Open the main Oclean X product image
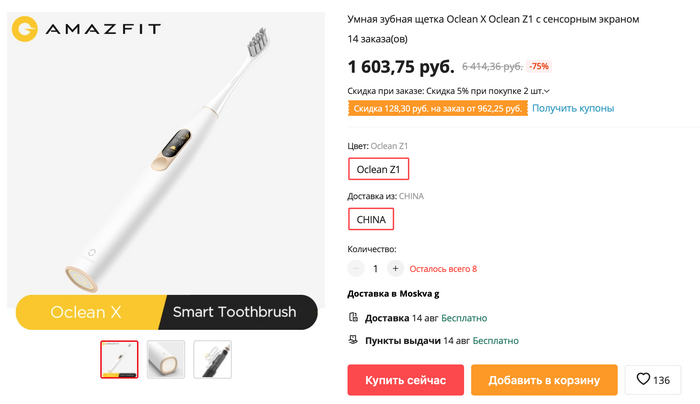 point(166,160)
